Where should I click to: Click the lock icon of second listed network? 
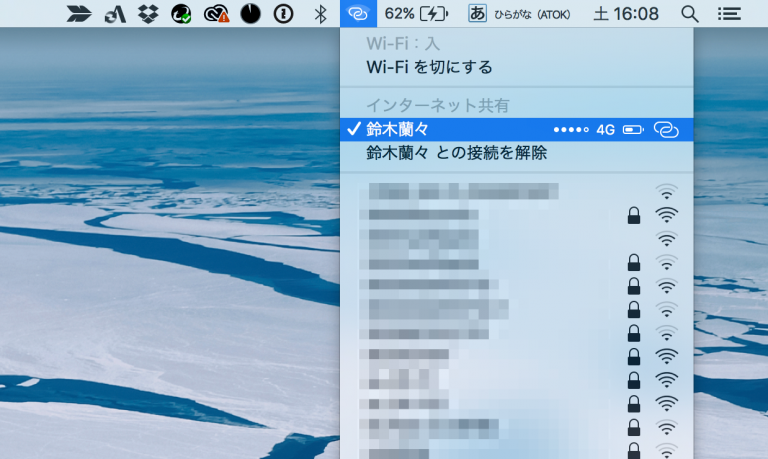pyautogui.click(x=633, y=215)
